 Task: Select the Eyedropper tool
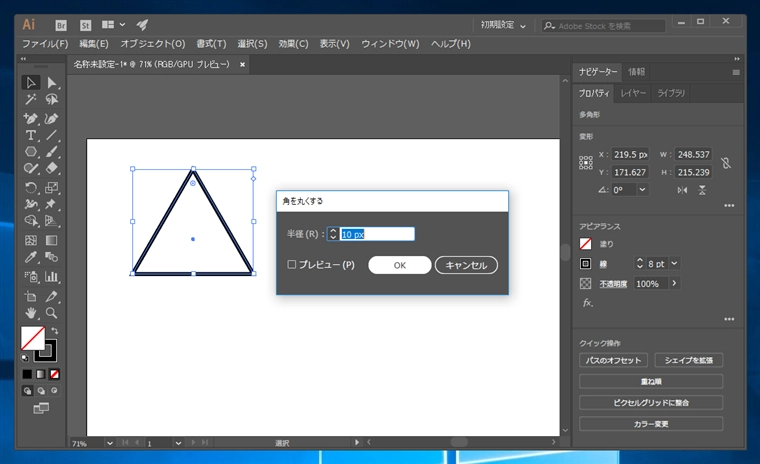coord(31,257)
